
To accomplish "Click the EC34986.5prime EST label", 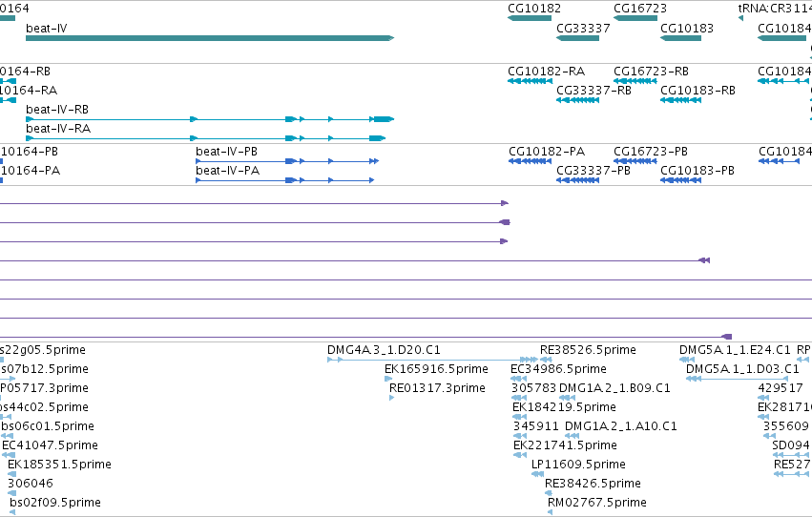I will [558, 369].
